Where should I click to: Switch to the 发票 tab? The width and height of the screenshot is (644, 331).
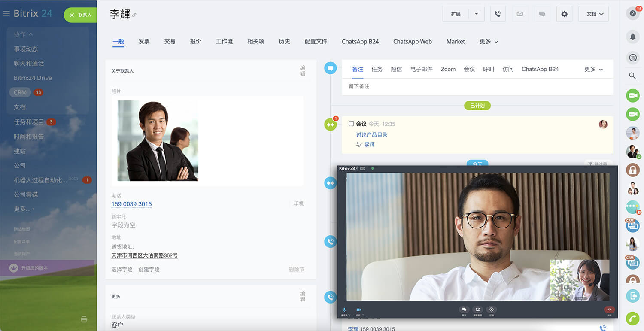[144, 42]
